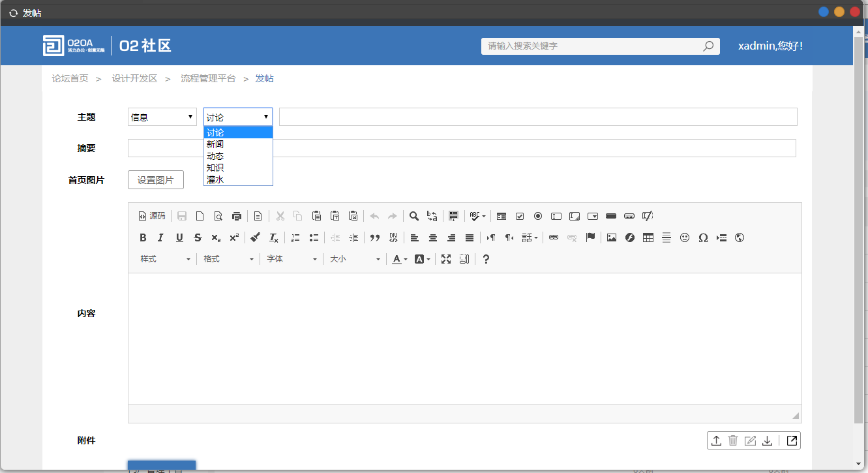
Task: Insert a selection field from the toolbar
Action: tap(593, 216)
